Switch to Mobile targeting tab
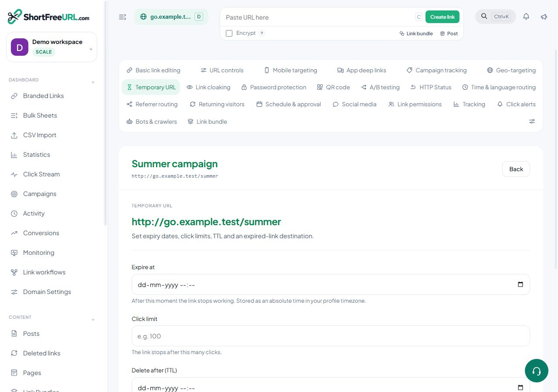The width and height of the screenshot is (558, 392). (x=290, y=70)
